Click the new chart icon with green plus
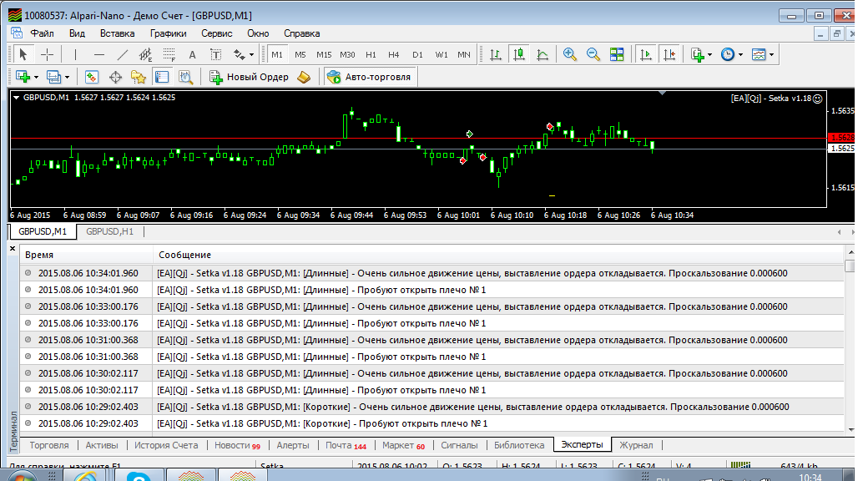This screenshot has width=868, height=481. [23, 77]
